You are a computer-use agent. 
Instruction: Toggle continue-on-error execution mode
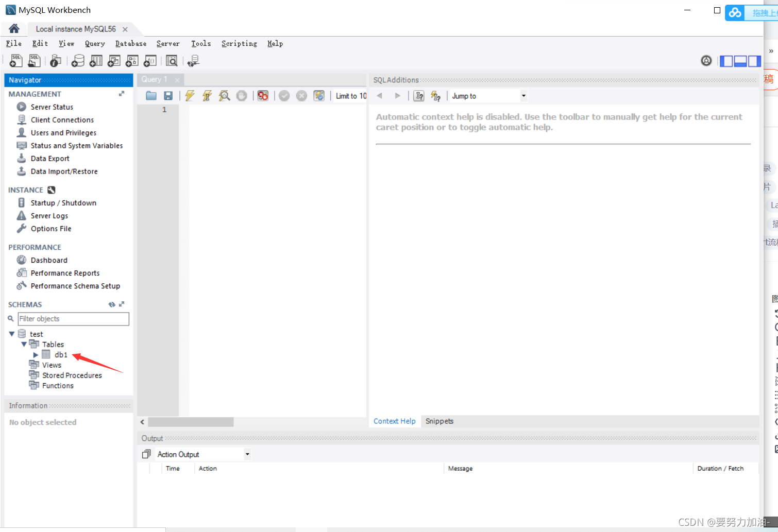[x=263, y=96]
